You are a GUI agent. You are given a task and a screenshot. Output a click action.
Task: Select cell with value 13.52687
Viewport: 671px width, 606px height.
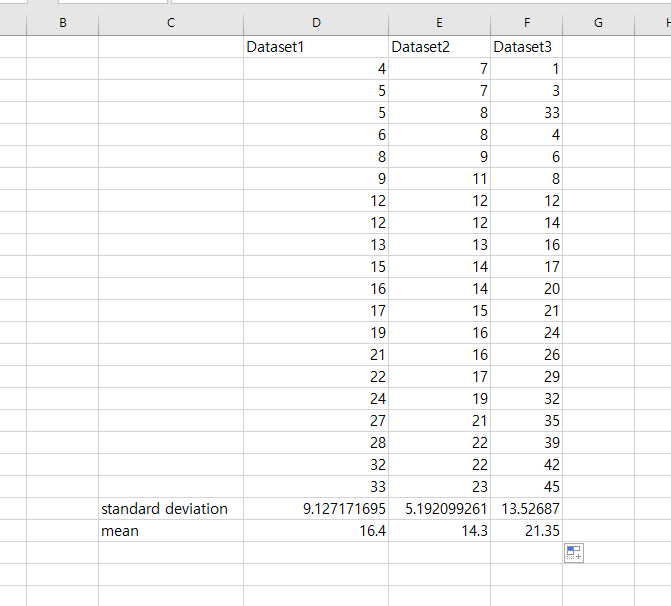[x=526, y=509]
